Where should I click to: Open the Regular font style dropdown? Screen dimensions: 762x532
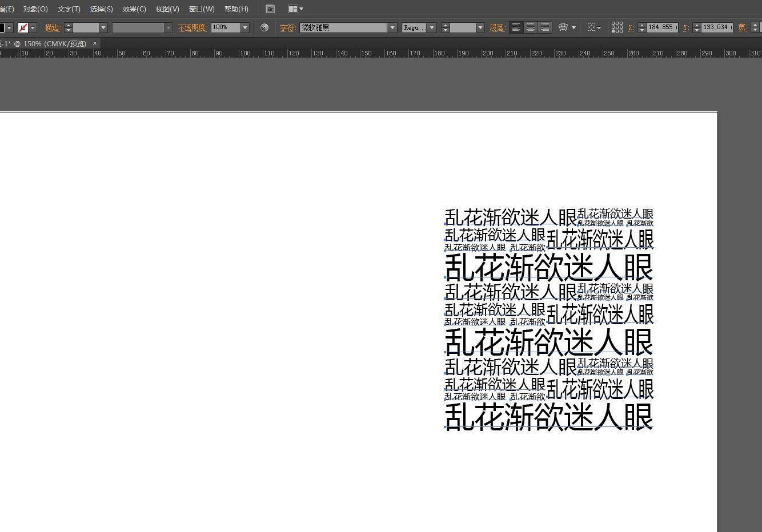pos(432,27)
